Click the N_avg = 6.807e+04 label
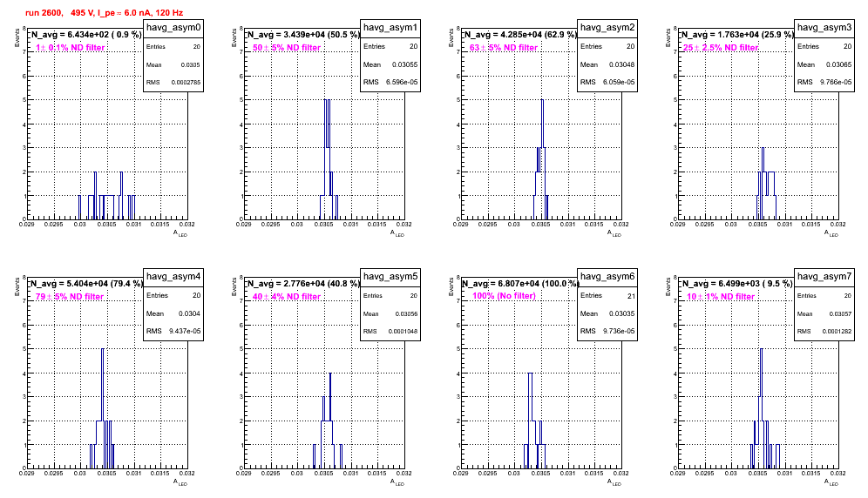This screenshot has height=498, width=868. coord(520,283)
